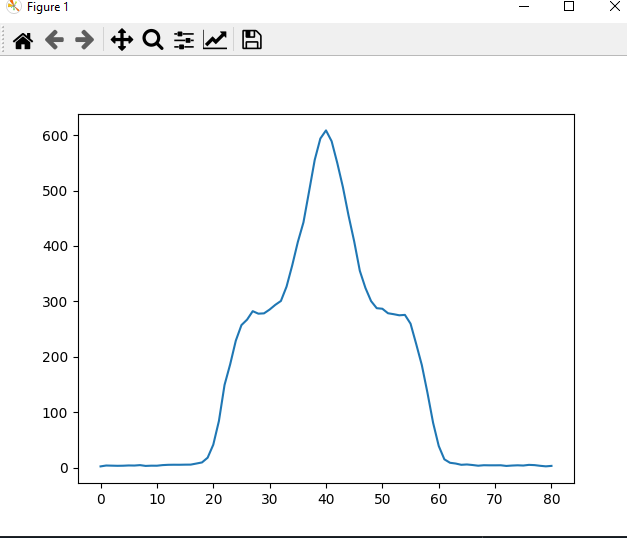Viewport: 627px width, 538px height.
Task: Click the toolbar drag handle left of Home
Action: [x=4, y=40]
